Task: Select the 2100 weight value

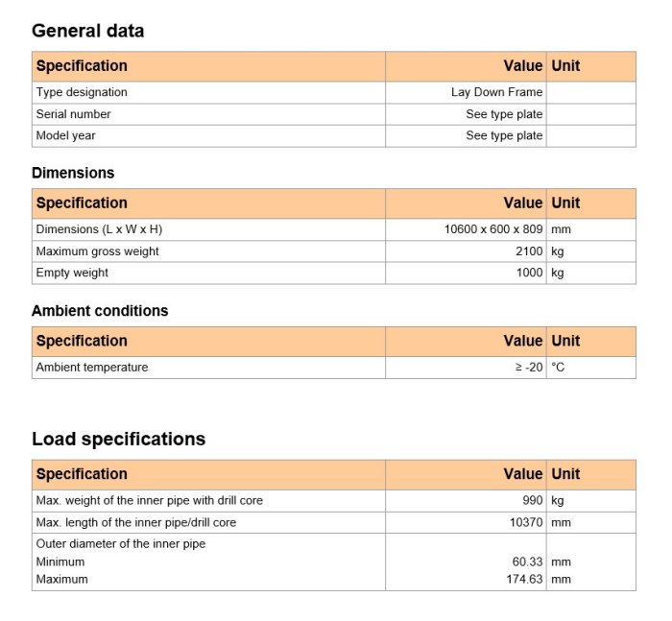Action: coord(529,251)
